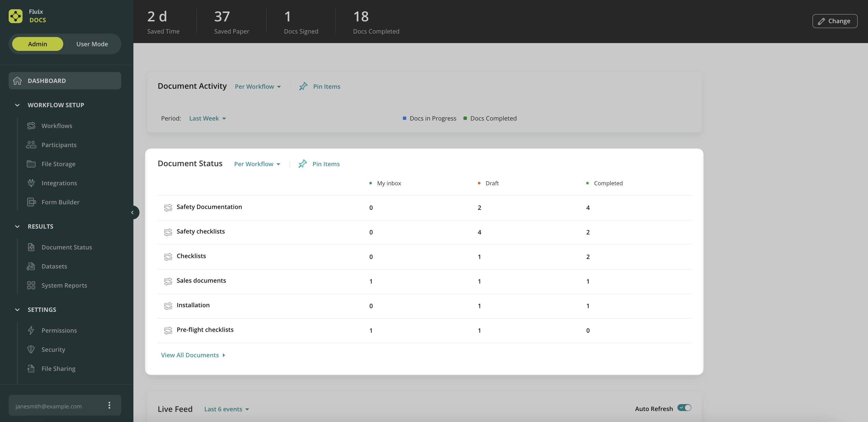
Task: Toggle Auto Refresh switch off
Action: [x=684, y=408]
